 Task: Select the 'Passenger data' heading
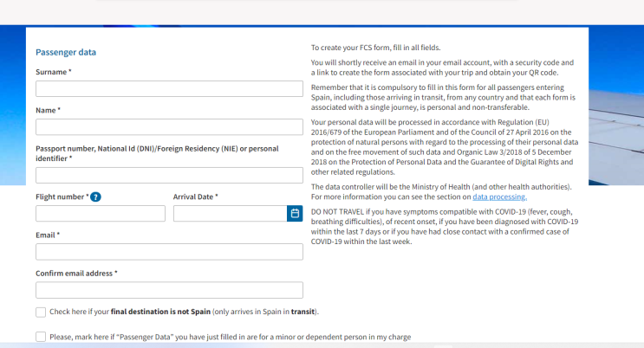66,52
